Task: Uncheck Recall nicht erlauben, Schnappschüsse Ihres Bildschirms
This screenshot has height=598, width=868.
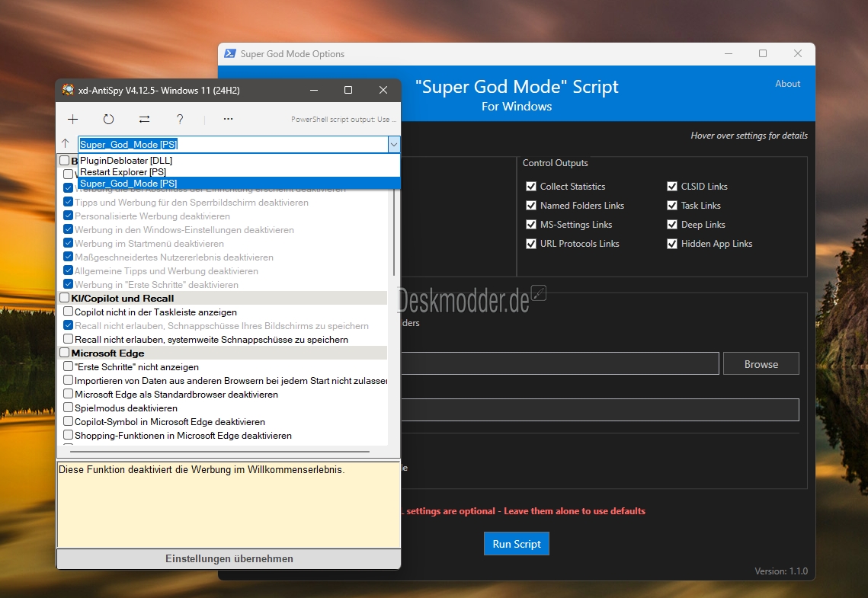Action: pyautogui.click(x=68, y=325)
